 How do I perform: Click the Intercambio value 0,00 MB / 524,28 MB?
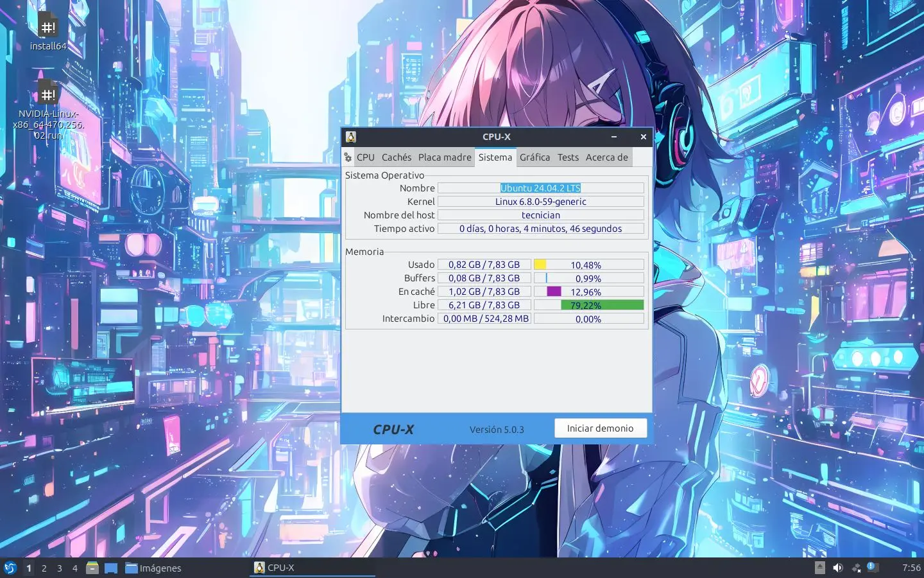pos(484,319)
